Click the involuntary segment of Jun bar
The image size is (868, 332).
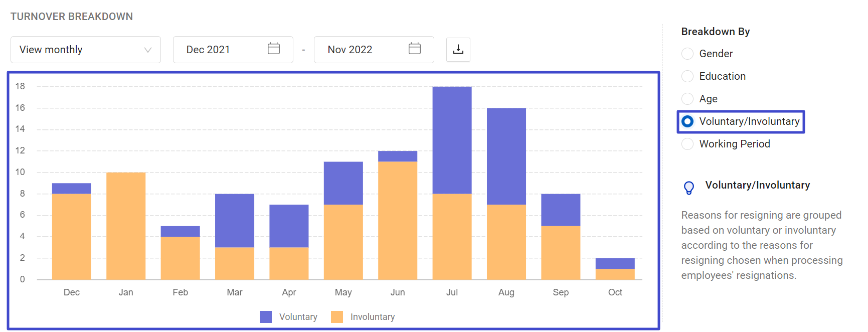398,221
